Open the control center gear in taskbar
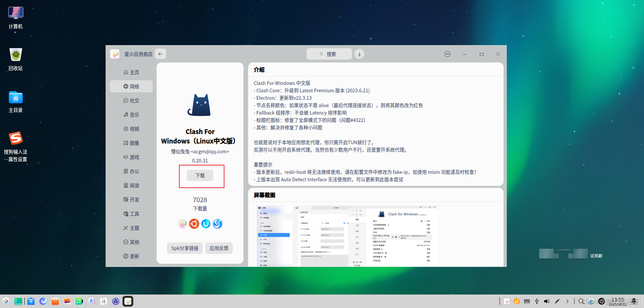Screen dimensions: 644x308 click(116, 301)
